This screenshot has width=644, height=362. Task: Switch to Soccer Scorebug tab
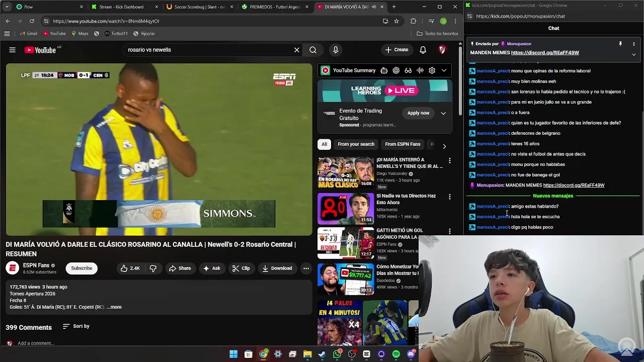[199, 7]
